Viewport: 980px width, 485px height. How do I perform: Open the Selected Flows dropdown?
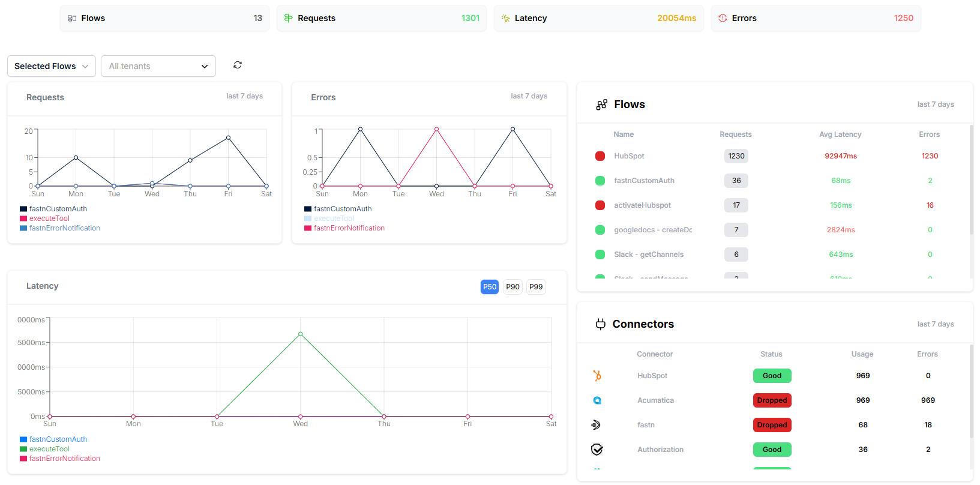pyautogui.click(x=51, y=66)
